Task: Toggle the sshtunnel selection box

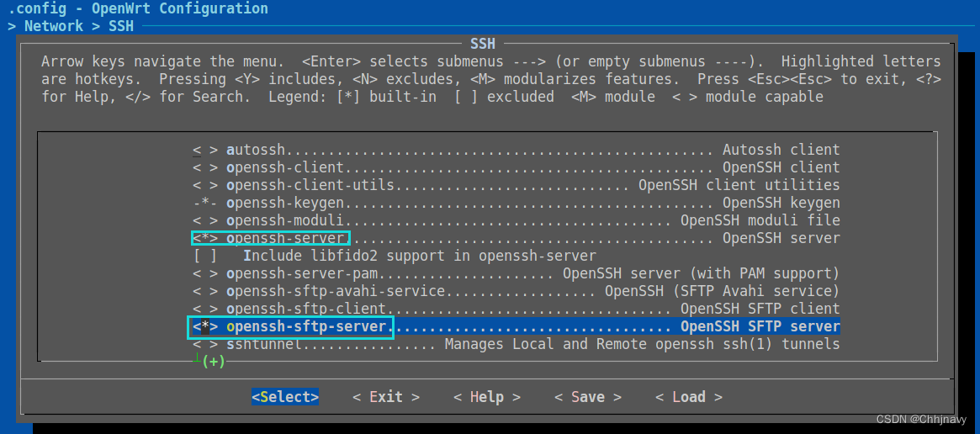Action: pos(205,344)
